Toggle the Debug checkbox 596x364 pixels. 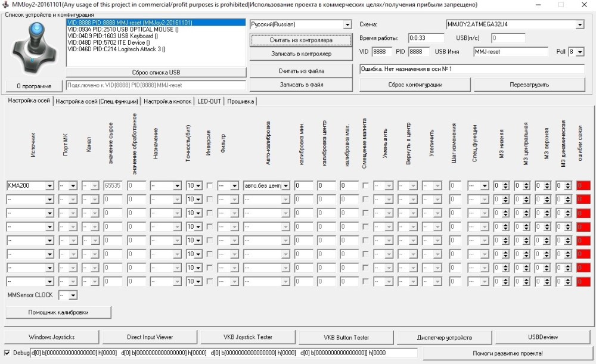[x=7, y=353]
